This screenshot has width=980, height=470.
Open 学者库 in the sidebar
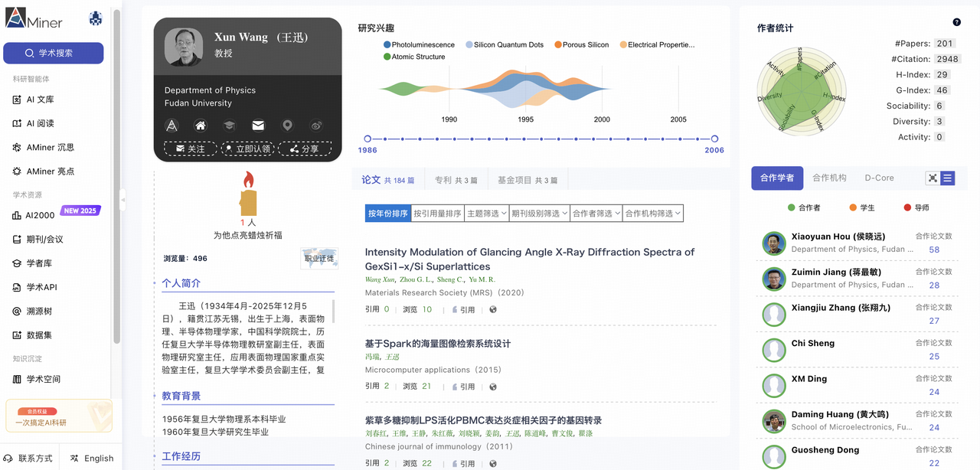point(32,263)
